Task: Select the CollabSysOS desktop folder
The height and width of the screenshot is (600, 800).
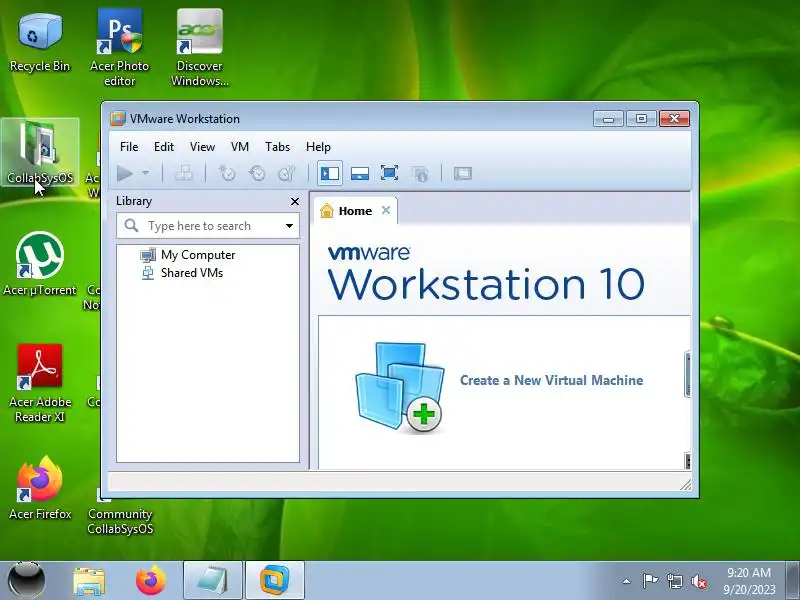Action: [x=40, y=152]
